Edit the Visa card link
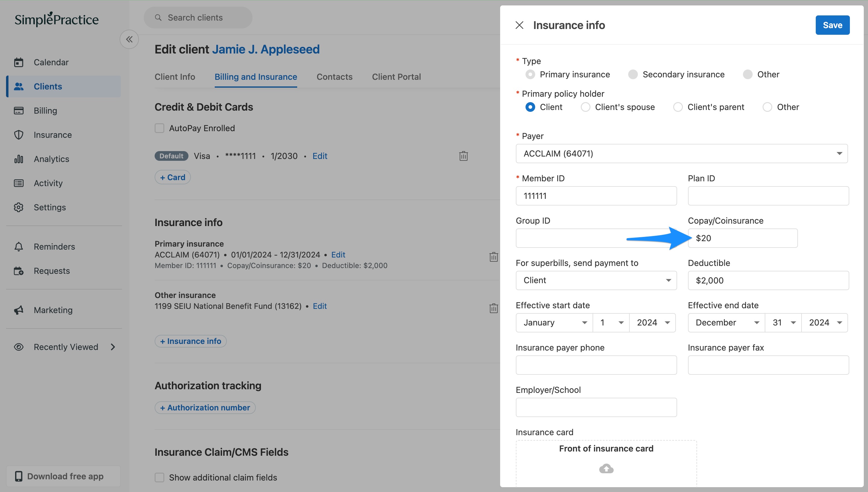Viewport: 868px width, 492px height. pyautogui.click(x=320, y=156)
